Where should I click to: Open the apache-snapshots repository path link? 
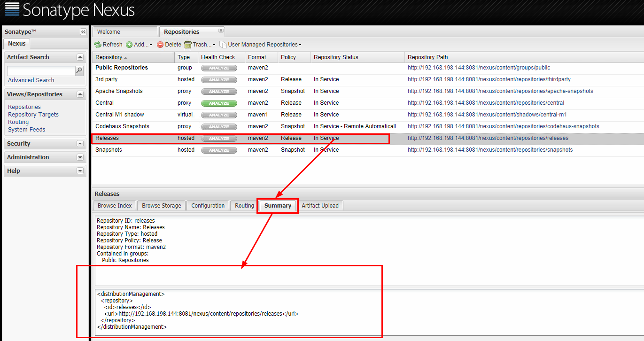pyautogui.click(x=500, y=91)
